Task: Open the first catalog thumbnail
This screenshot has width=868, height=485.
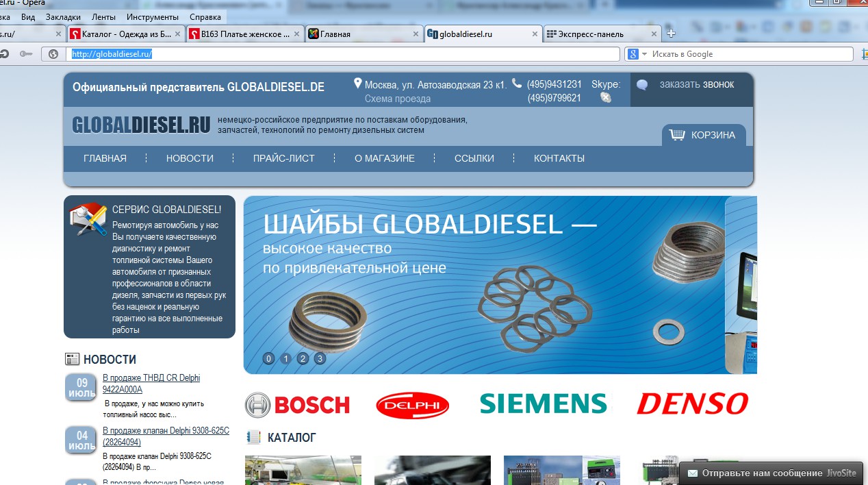Action: pyautogui.click(x=303, y=470)
